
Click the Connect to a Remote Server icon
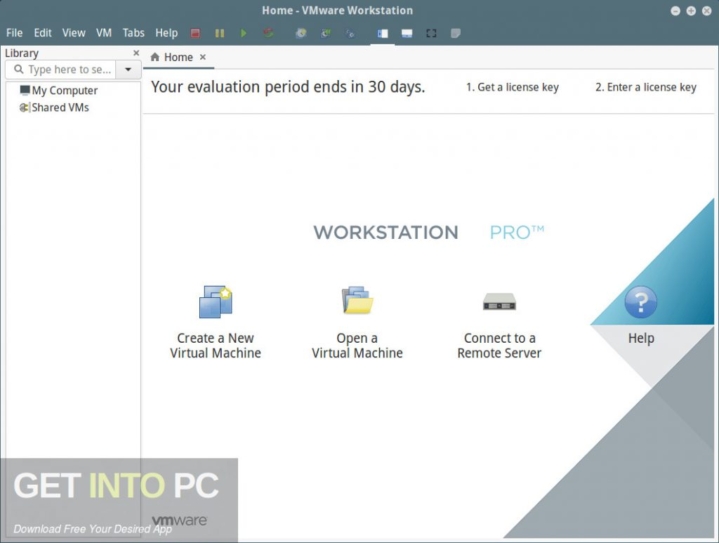pyautogui.click(x=499, y=302)
